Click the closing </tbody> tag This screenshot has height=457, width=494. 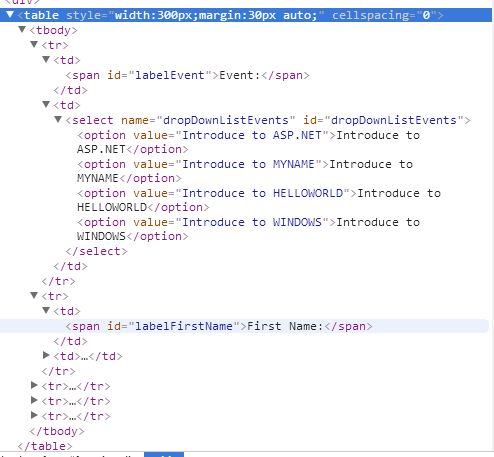click(x=57, y=431)
